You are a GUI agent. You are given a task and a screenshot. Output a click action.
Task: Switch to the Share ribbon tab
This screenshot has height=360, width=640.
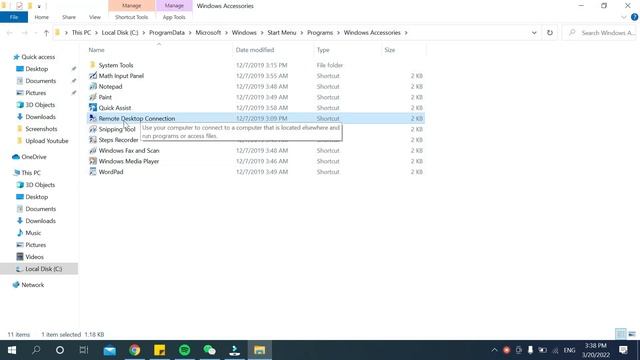tap(69, 17)
